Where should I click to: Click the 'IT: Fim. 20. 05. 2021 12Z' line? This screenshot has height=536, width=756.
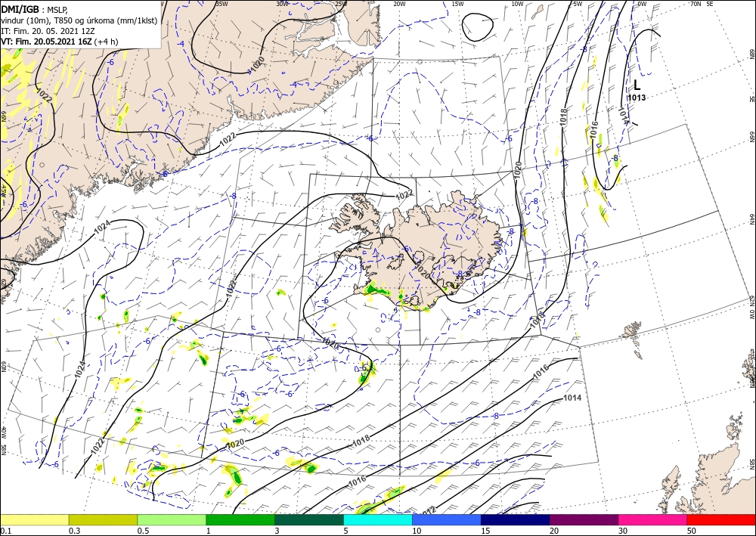(x=48, y=31)
